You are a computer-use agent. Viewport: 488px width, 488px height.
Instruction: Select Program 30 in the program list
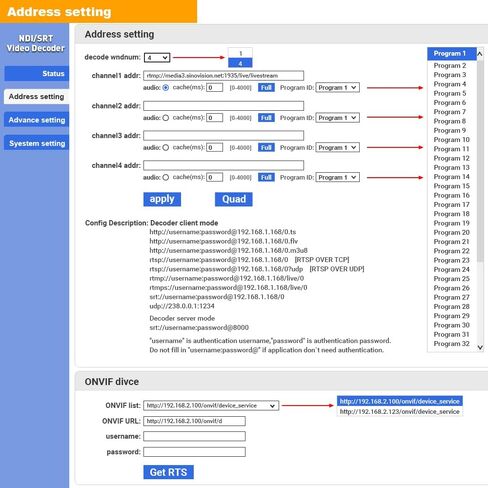tap(452, 325)
